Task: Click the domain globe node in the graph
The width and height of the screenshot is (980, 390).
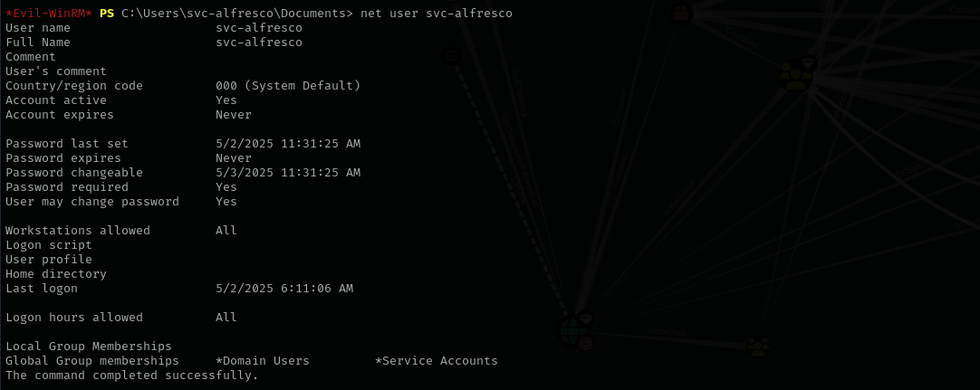Action: pos(572,331)
